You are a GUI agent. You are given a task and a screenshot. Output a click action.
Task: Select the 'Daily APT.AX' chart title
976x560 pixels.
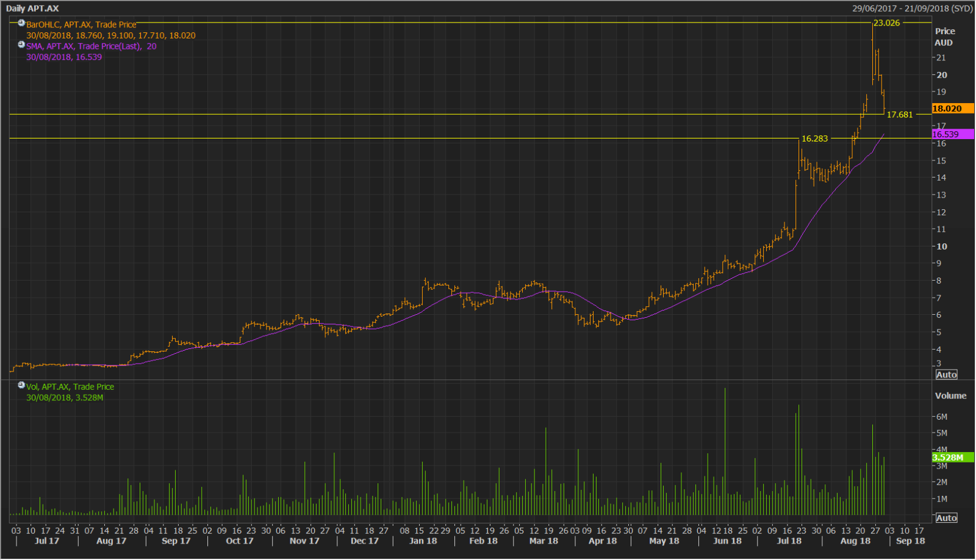(32, 9)
